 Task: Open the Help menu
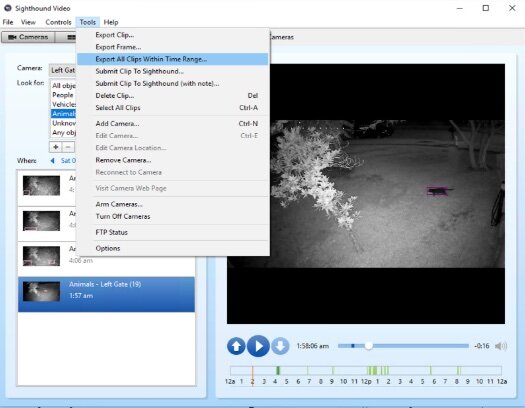[x=111, y=22]
